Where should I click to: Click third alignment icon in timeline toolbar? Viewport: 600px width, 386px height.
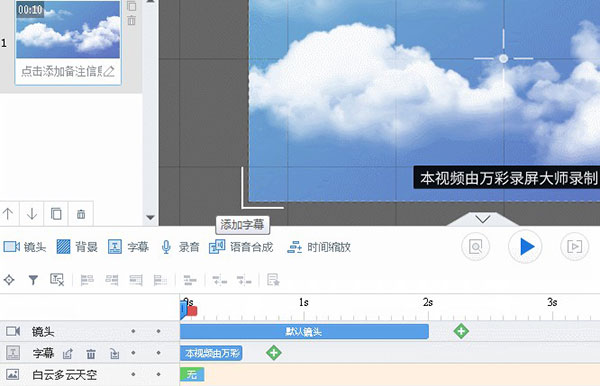click(x=136, y=280)
